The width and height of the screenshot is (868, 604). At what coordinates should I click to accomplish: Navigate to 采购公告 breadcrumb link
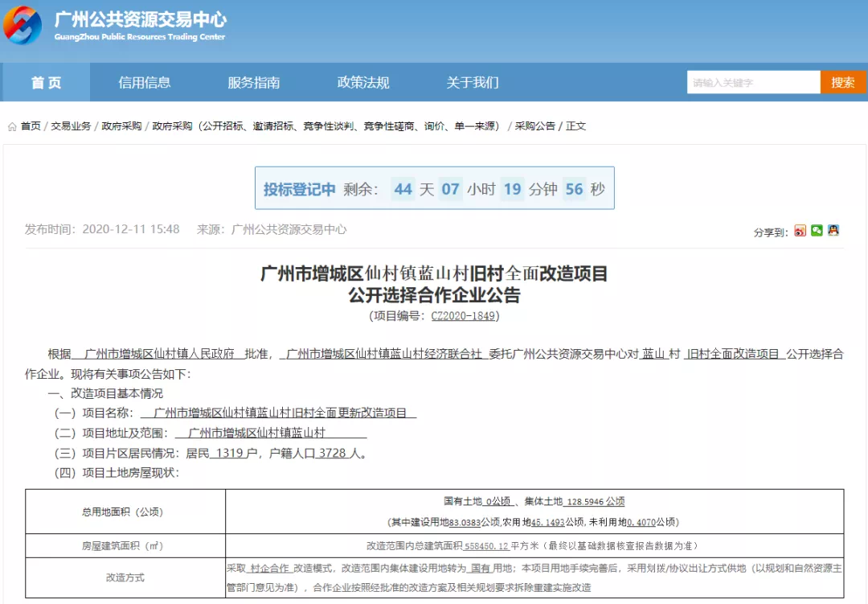[x=534, y=126]
